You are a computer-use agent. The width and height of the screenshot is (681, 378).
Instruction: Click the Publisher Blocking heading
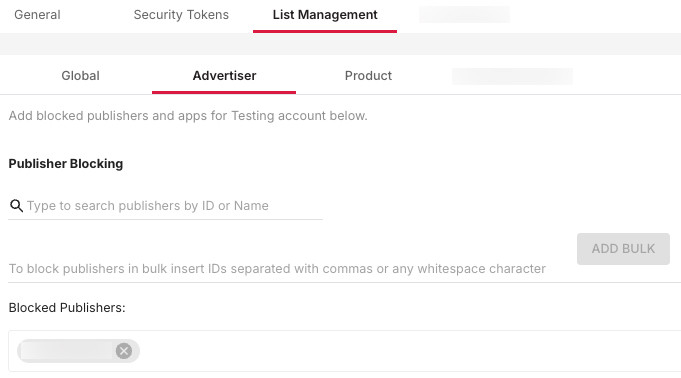(x=66, y=164)
